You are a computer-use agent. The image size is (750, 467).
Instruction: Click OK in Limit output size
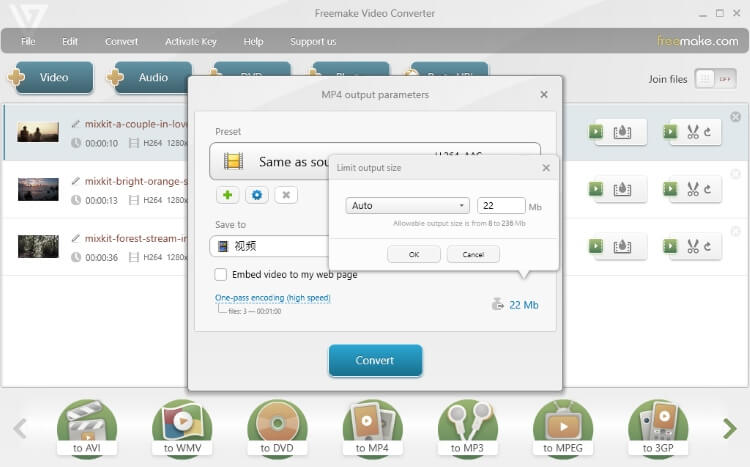pyautogui.click(x=414, y=254)
